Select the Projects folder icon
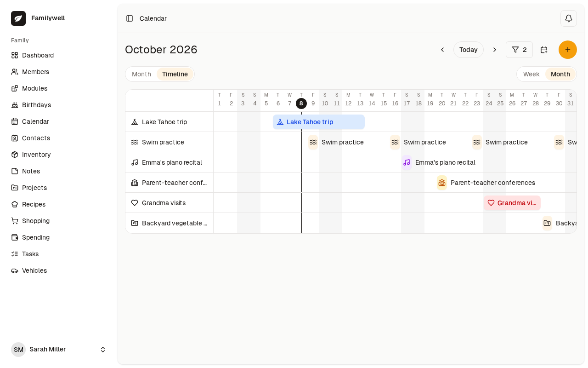 point(15,188)
